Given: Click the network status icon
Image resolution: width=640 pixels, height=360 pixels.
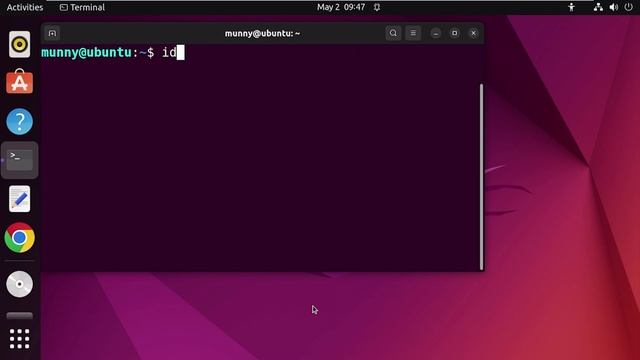Looking at the screenshot, I should click(x=598, y=7).
